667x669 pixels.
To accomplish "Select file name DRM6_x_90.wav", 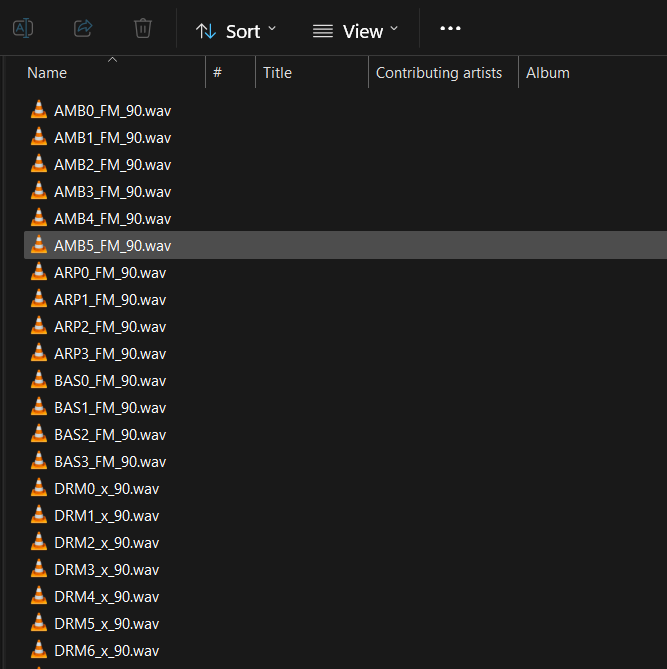I will pos(107,651).
